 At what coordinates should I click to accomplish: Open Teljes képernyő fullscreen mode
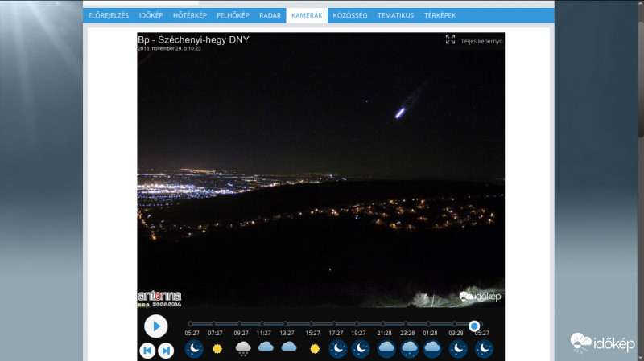pyautogui.click(x=481, y=41)
